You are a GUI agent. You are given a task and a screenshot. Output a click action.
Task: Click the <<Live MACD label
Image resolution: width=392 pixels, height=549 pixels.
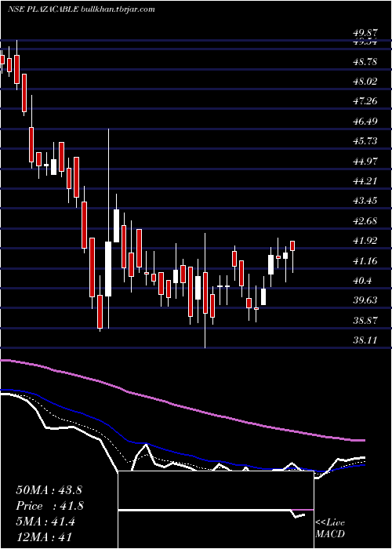(330, 529)
